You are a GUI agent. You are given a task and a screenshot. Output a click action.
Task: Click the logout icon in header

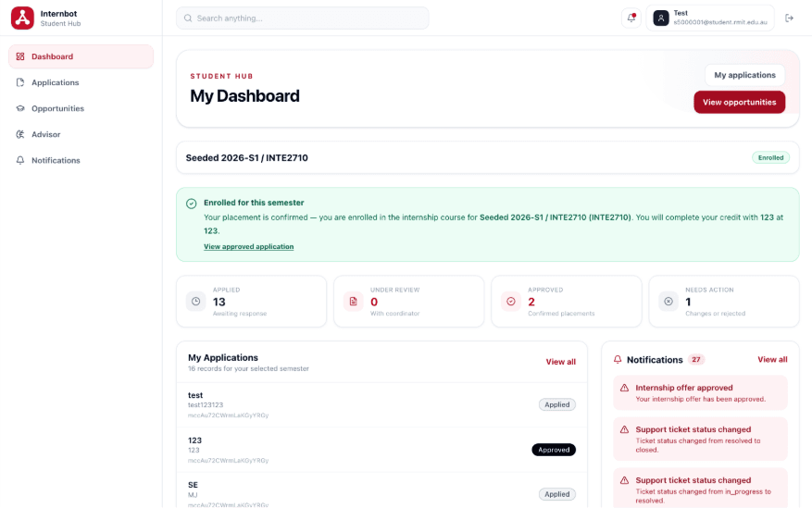pos(789,19)
